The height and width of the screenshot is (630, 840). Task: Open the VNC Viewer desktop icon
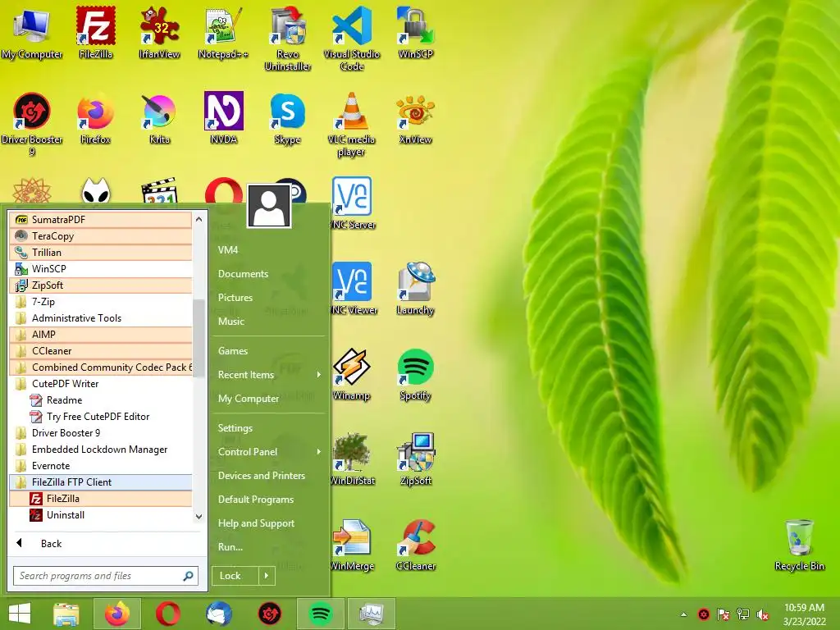click(x=352, y=290)
